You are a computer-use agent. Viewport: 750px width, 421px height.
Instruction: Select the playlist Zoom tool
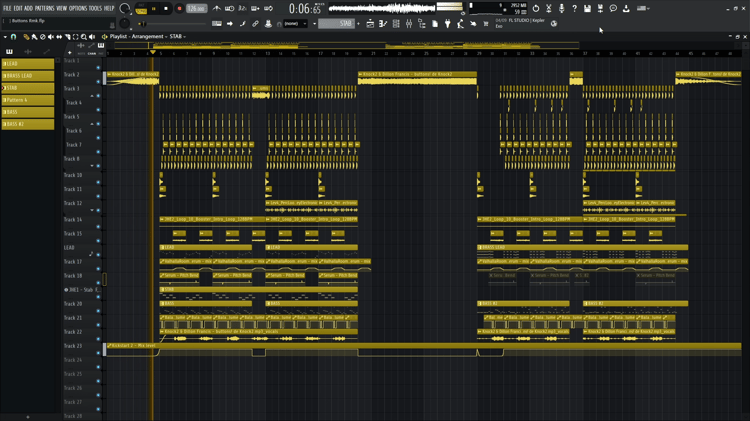coord(84,37)
